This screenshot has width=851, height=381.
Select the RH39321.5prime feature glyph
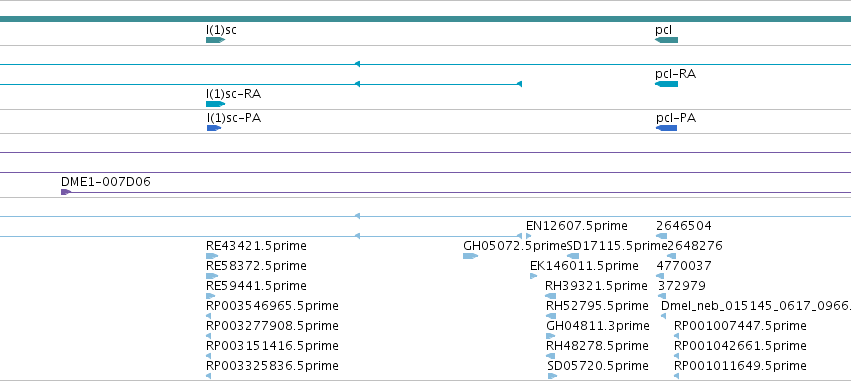pos(550,296)
